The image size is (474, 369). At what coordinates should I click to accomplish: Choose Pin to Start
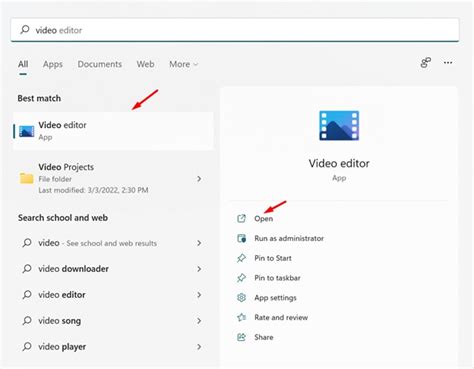pos(273,258)
